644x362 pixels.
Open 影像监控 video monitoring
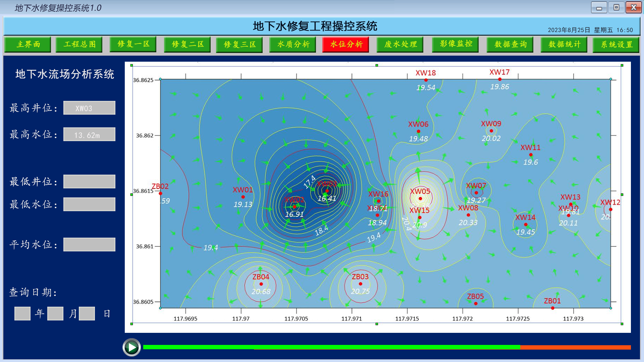tap(455, 44)
